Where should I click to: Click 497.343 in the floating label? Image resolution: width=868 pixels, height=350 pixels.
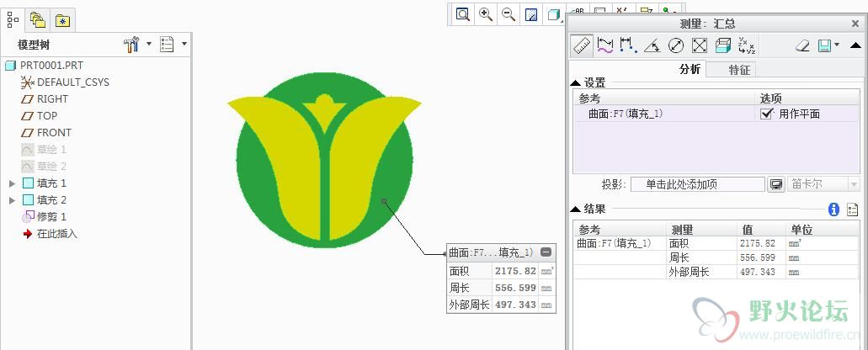click(x=515, y=305)
